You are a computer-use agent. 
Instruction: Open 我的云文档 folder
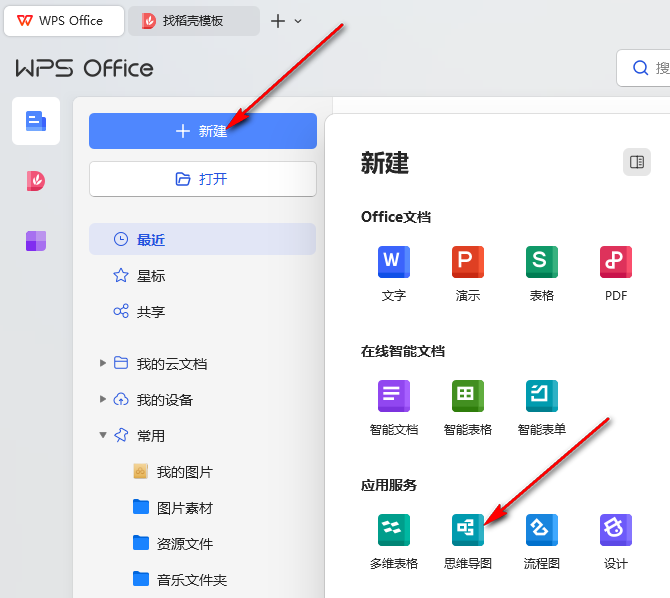[x=172, y=364]
